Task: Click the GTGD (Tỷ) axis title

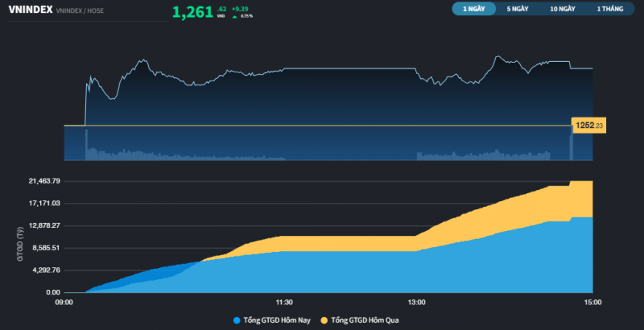Action: click(20, 244)
